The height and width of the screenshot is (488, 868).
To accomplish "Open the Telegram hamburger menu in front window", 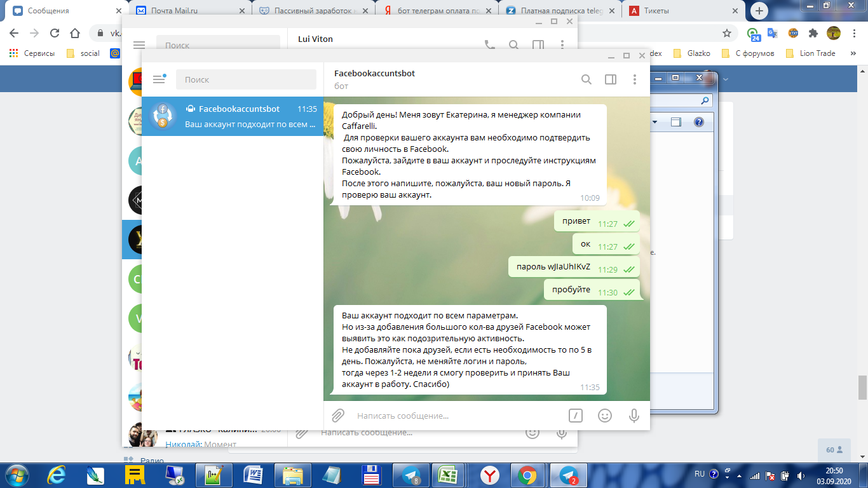I will [159, 79].
